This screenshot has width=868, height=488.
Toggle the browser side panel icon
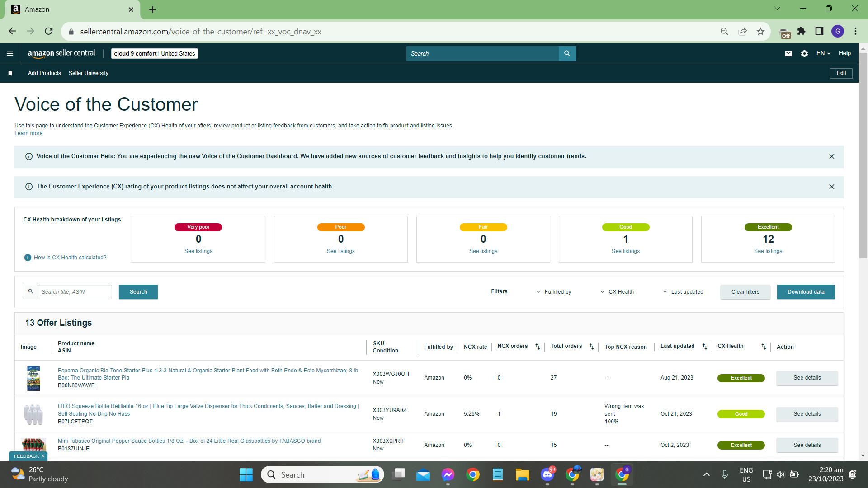point(819,31)
